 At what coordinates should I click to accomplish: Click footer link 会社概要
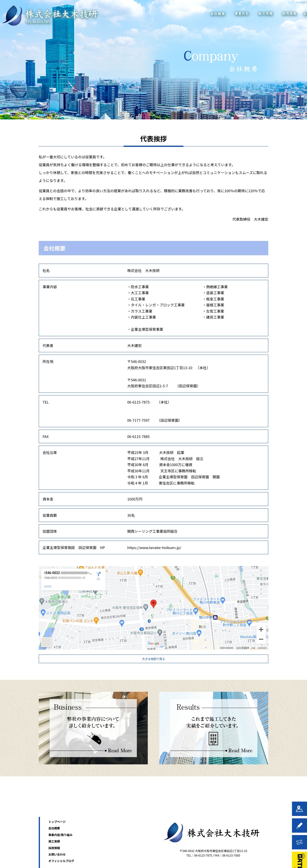54,828
